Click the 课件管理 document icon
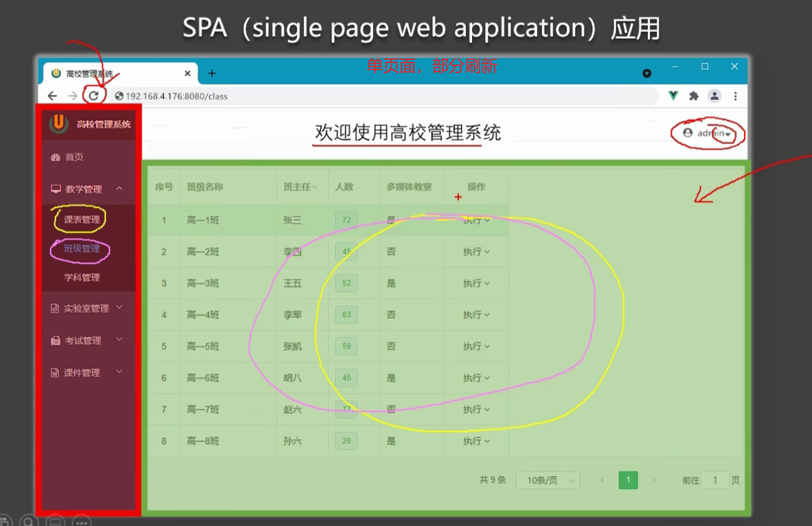Image resolution: width=812 pixels, height=526 pixels. pos(55,373)
